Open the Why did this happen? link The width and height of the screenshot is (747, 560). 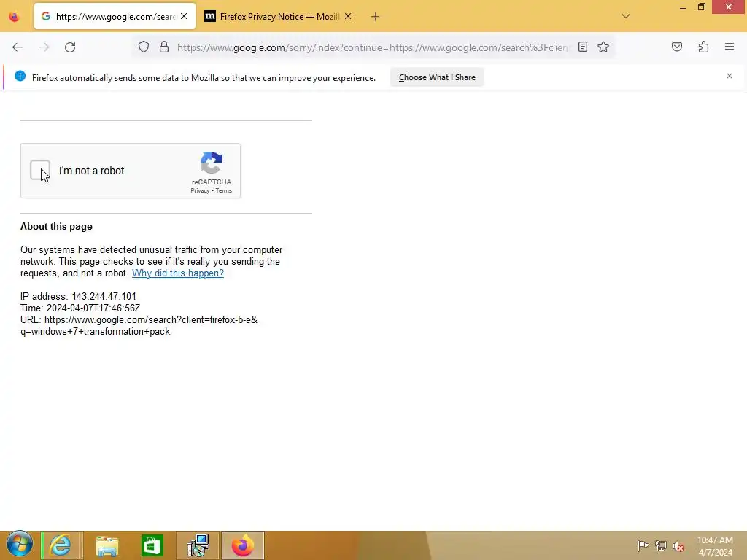(178, 273)
